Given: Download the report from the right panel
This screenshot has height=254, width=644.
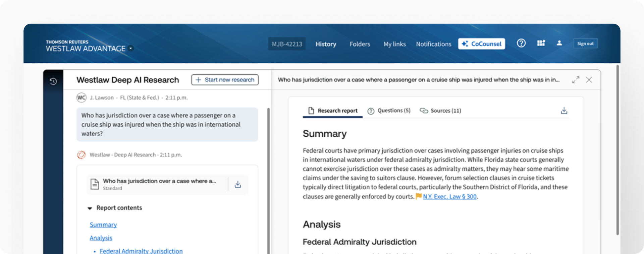Looking at the screenshot, I should tap(564, 111).
